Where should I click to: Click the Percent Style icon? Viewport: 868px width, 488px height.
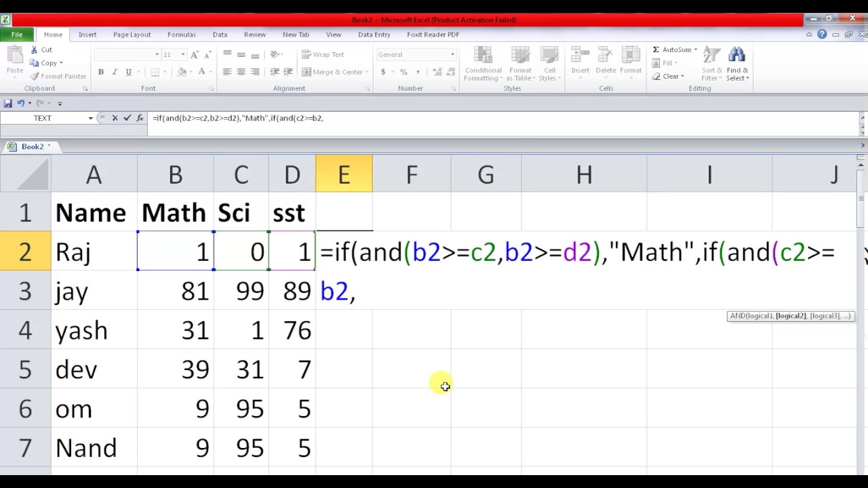pyautogui.click(x=403, y=72)
